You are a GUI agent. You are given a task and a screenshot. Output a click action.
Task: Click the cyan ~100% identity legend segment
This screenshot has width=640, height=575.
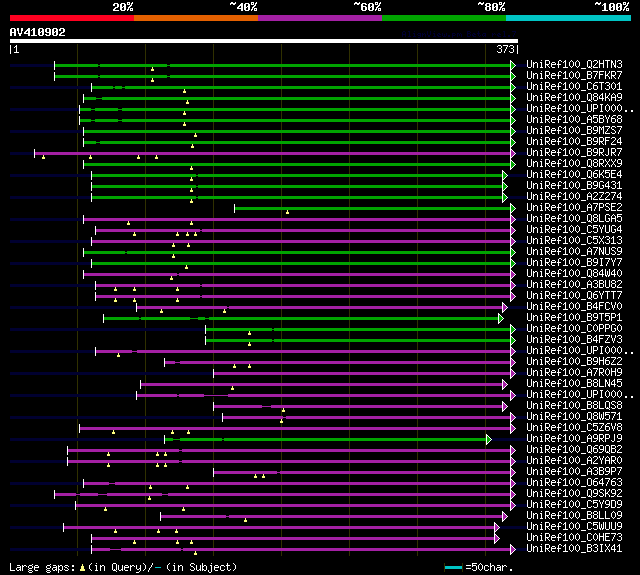pos(568,18)
